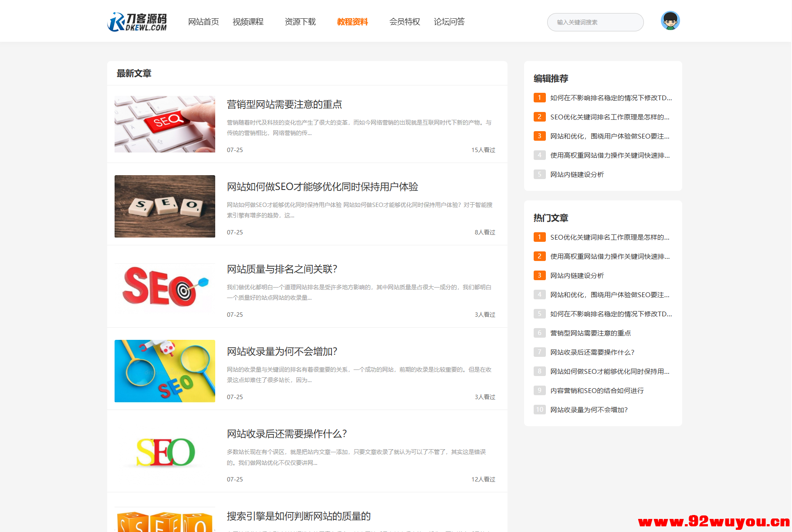This screenshot has height=532, width=792.
Task: Click the 刀客源码 logo icon
Action: [116, 21]
